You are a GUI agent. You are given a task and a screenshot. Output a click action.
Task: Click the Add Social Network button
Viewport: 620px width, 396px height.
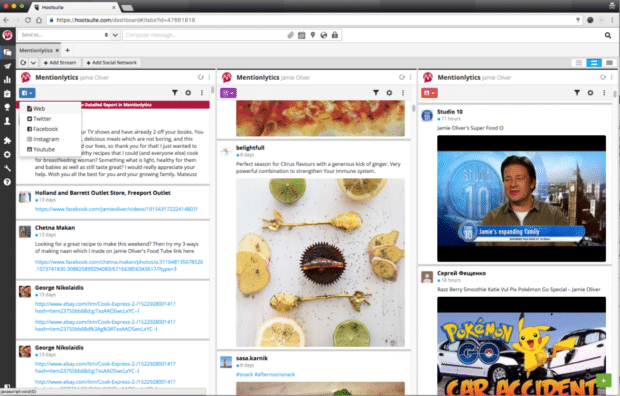click(112, 63)
